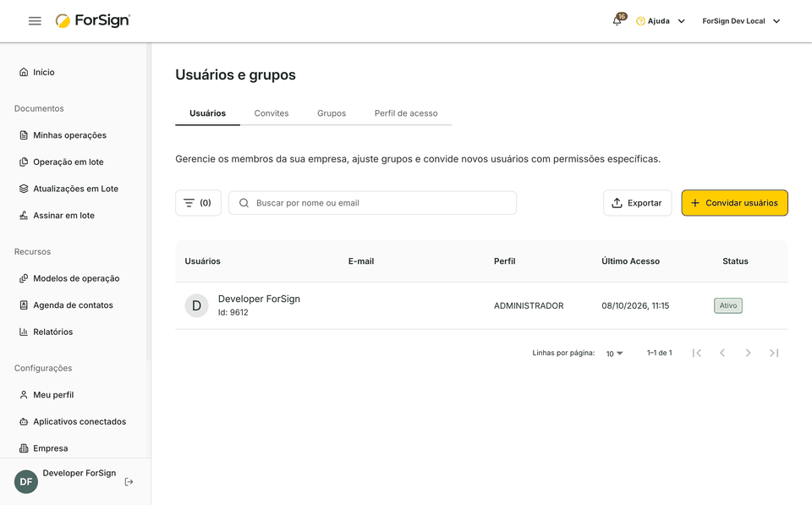This screenshot has height=505, width=812.
Task: Click the Usuários column header
Action: pyautogui.click(x=202, y=261)
